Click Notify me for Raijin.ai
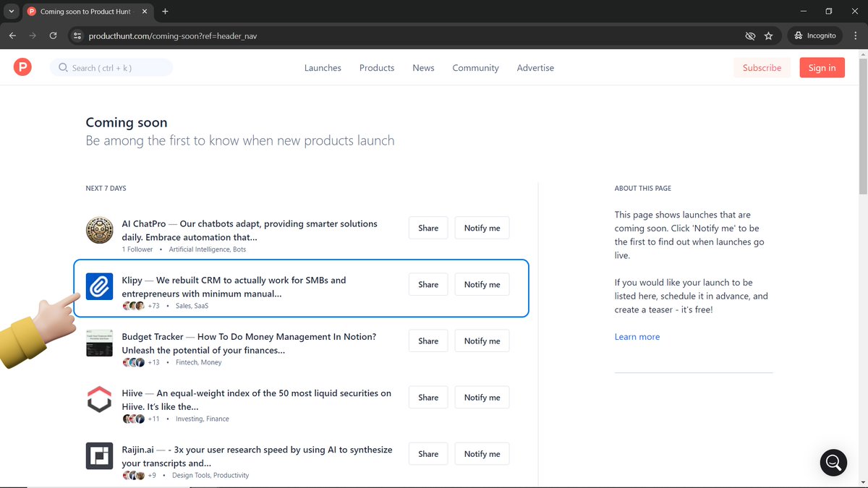This screenshot has height=488, width=868. [482, 453]
